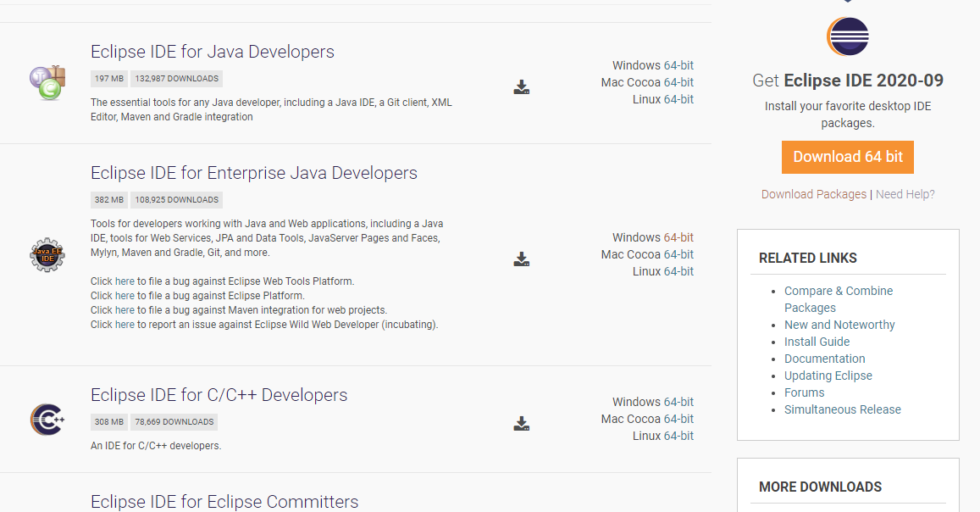The height and width of the screenshot is (512, 980).
Task: Open Eclipse IDE for Enterprise Java Developers title
Action: click(254, 173)
